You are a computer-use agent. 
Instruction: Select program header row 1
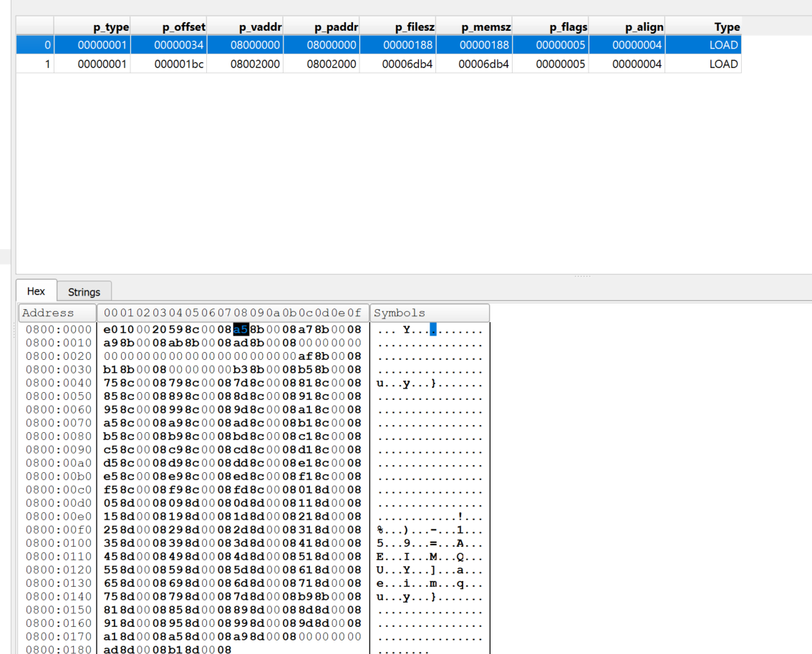286,64
